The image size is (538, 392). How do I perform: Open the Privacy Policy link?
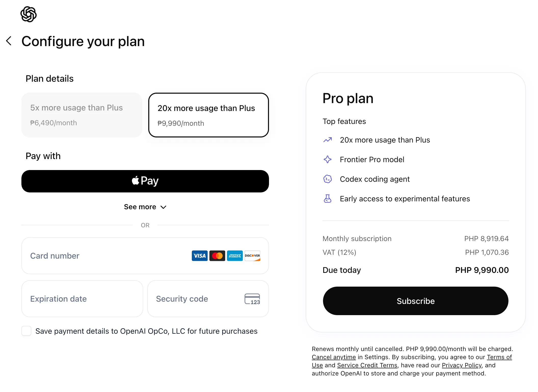coord(462,365)
